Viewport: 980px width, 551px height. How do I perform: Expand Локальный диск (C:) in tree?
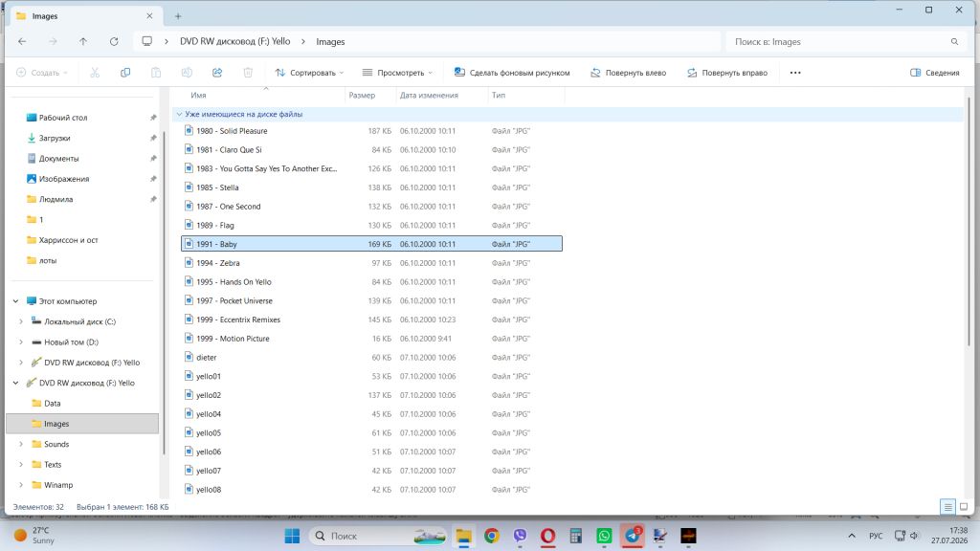pos(21,321)
